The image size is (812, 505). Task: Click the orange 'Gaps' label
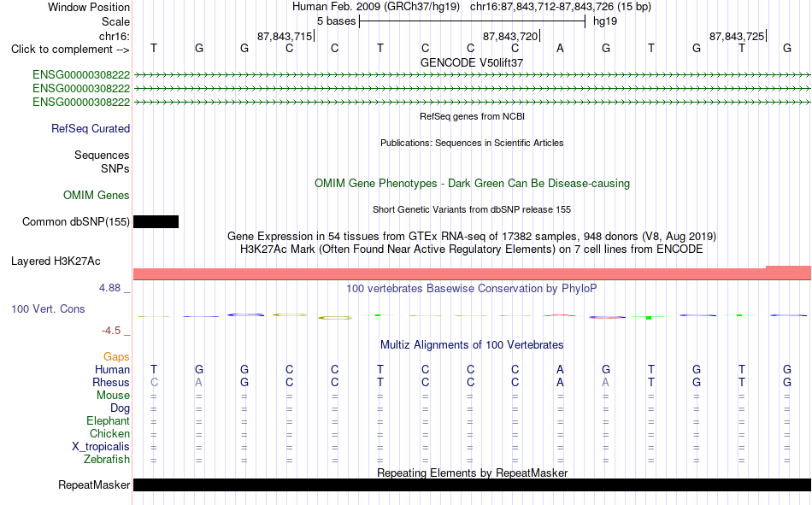(x=116, y=357)
